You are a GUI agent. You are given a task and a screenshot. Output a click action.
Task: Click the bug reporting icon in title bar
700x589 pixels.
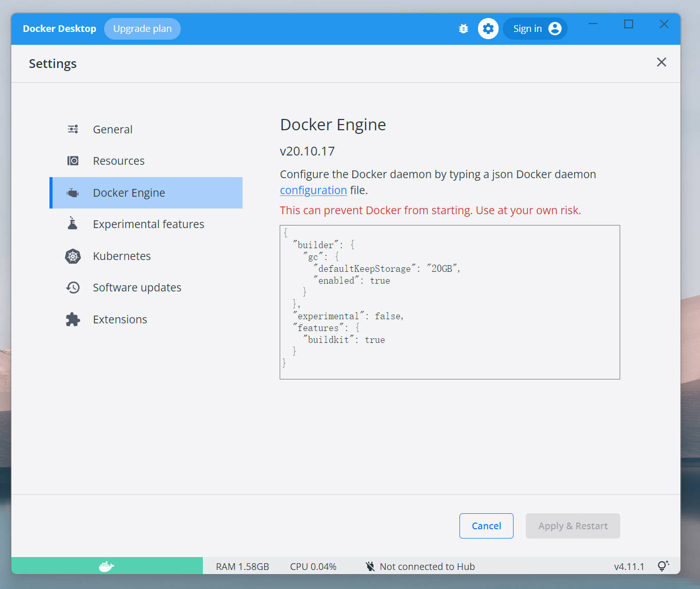point(464,28)
